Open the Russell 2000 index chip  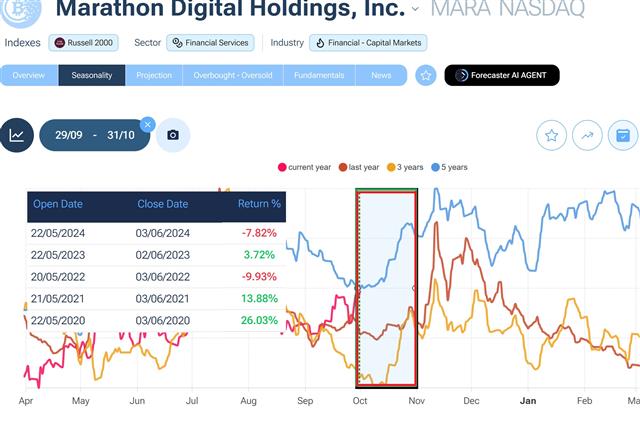tap(86, 43)
